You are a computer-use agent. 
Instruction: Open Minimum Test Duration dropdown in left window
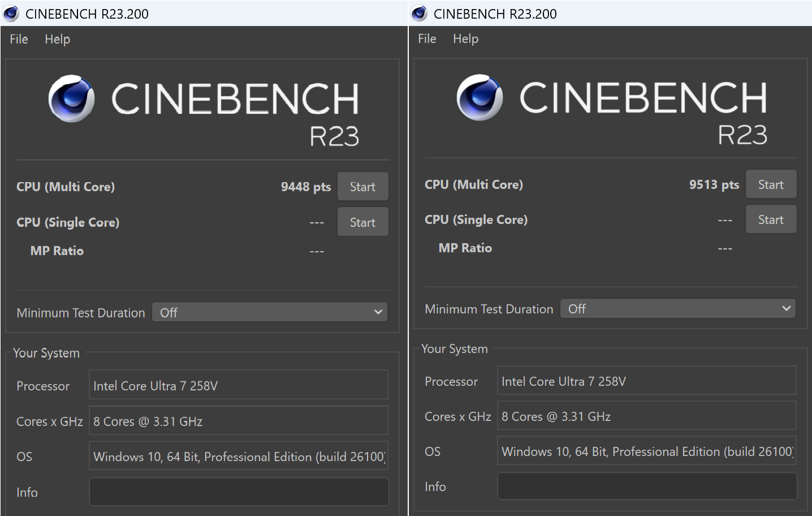270,312
